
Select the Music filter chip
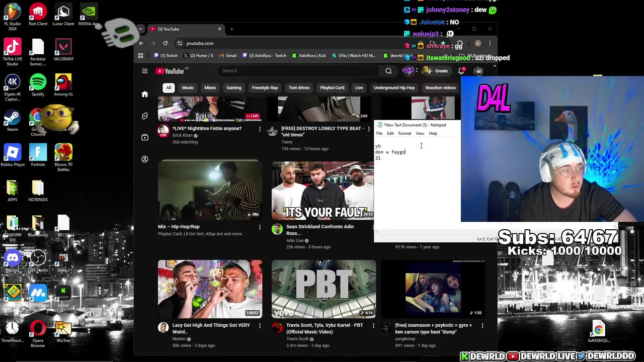tap(188, 87)
